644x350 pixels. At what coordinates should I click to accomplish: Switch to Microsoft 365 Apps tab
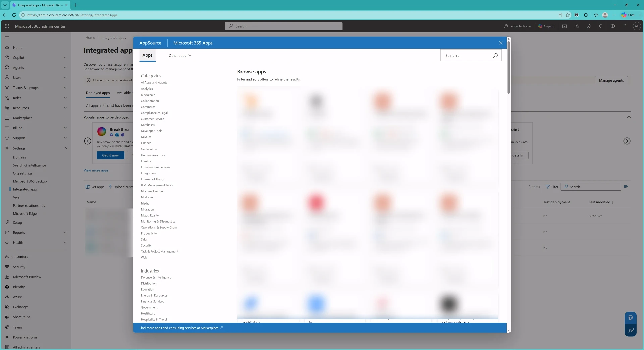[x=193, y=43]
